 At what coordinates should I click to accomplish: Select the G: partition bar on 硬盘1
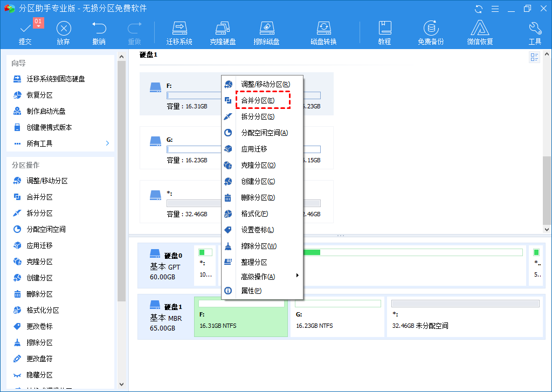tap(337, 318)
